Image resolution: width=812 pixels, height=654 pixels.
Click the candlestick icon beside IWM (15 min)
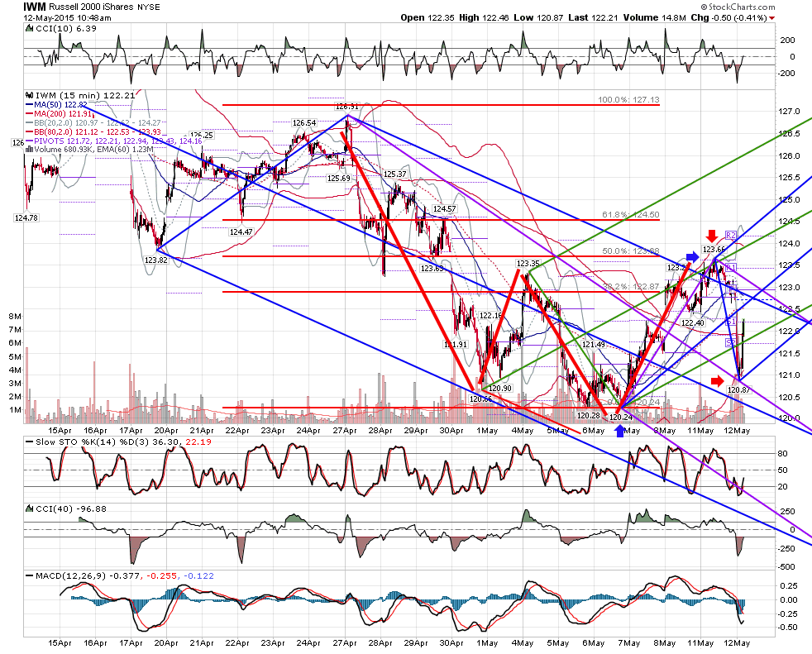tap(30, 95)
